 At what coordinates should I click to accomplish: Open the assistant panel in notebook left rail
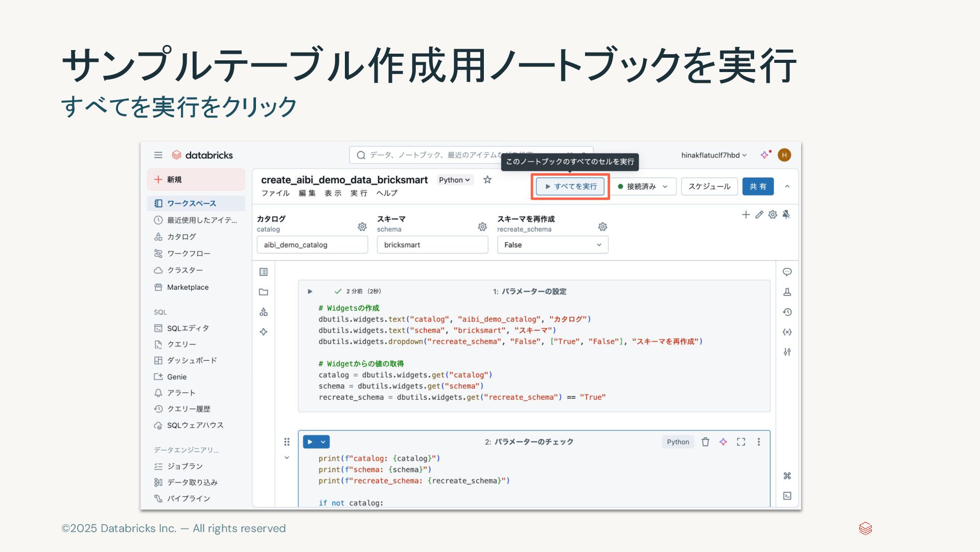coord(264,332)
